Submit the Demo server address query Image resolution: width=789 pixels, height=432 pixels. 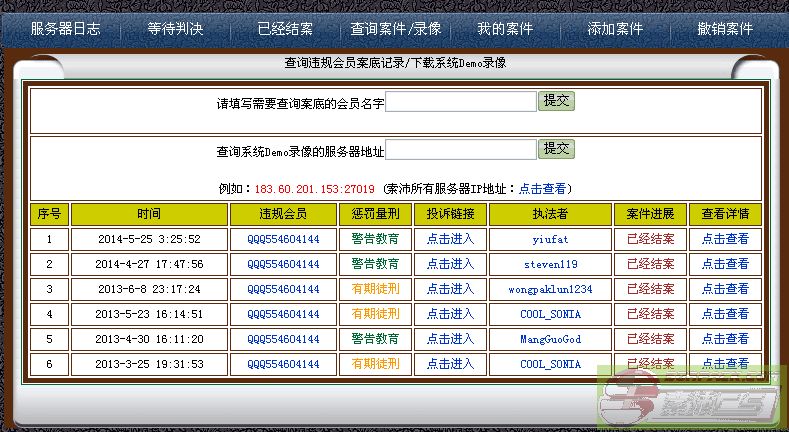[557, 150]
